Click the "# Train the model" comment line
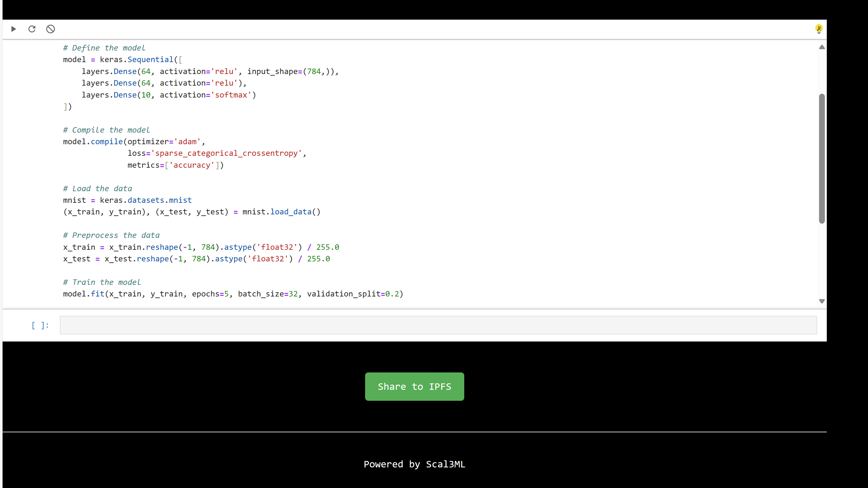This screenshot has width=868, height=488. (102, 282)
